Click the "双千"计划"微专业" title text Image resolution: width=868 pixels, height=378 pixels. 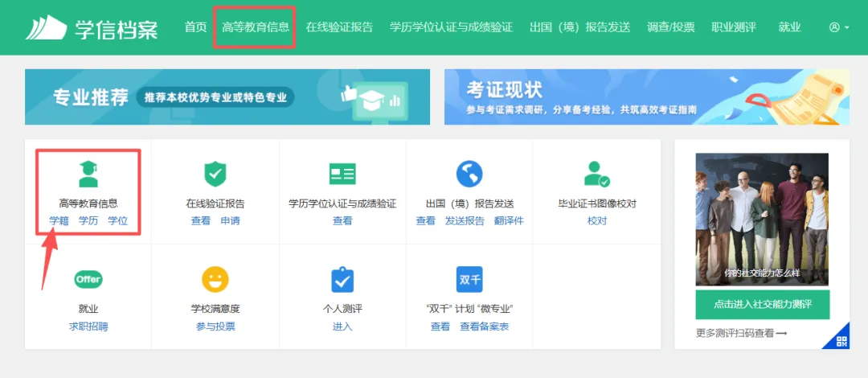click(x=469, y=309)
